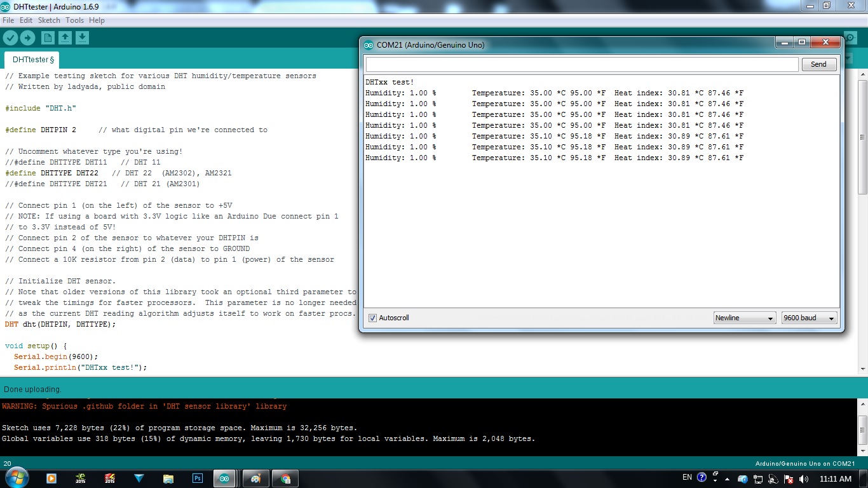Open the Tools menu
The height and width of the screenshot is (488, 868).
point(74,20)
